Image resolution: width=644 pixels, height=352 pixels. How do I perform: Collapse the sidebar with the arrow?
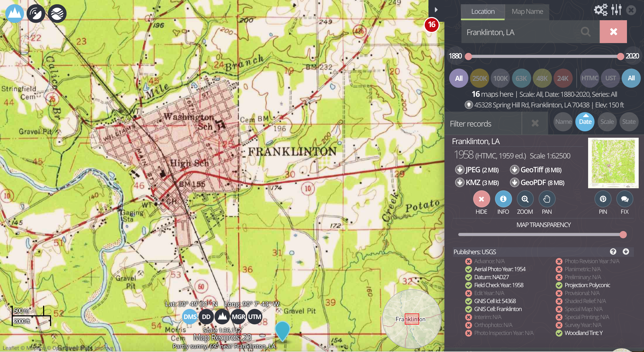tap(436, 10)
